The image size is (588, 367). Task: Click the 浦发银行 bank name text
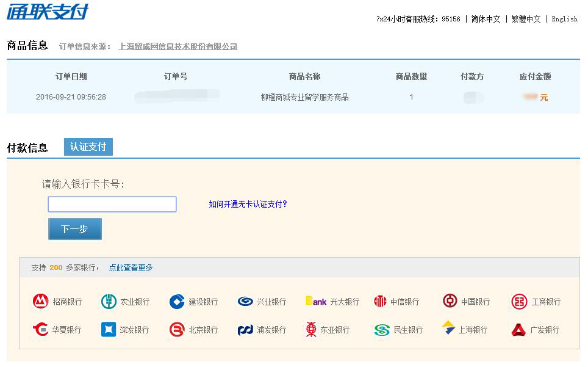pyautogui.click(x=271, y=330)
